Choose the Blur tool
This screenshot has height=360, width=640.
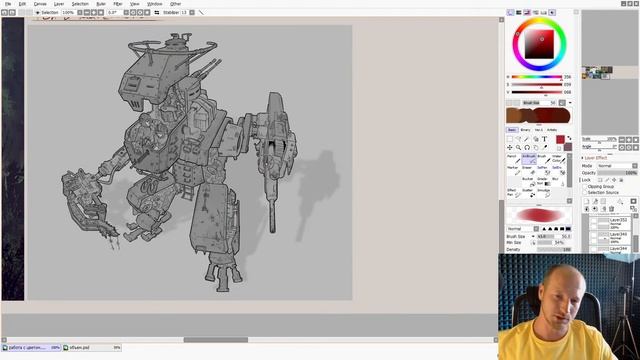coord(559,182)
